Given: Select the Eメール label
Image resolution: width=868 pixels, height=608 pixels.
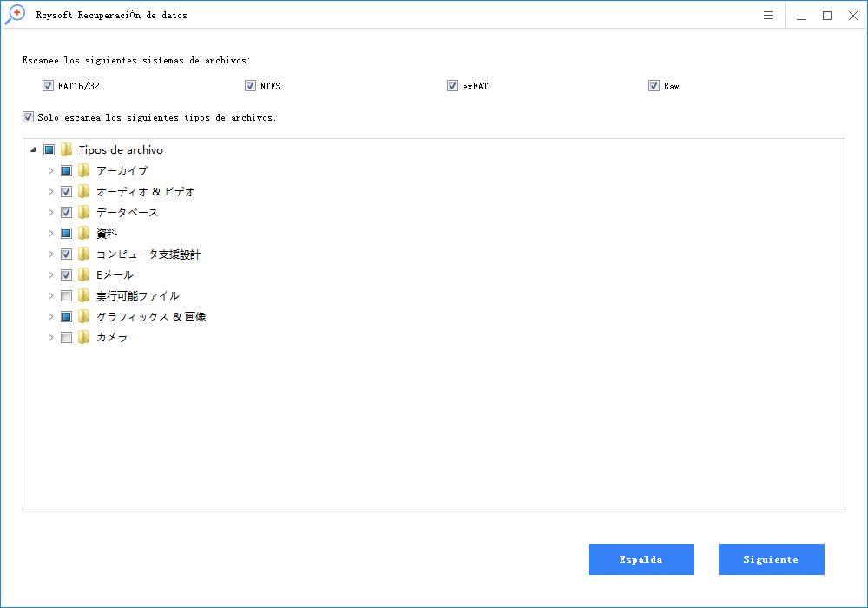Looking at the screenshot, I should pos(115,274).
